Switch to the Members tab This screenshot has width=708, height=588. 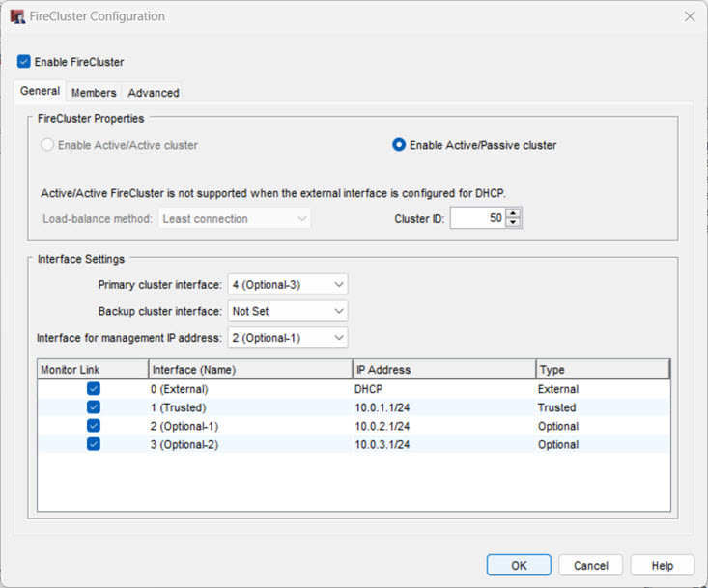tap(94, 93)
